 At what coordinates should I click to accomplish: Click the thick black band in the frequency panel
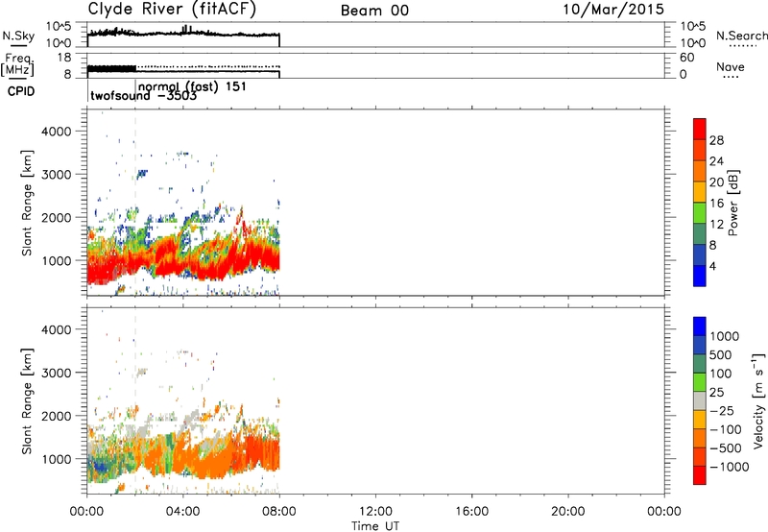click(111, 68)
